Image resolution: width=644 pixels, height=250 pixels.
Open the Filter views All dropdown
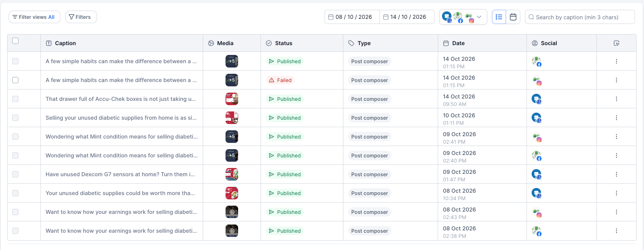[x=35, y=17]
